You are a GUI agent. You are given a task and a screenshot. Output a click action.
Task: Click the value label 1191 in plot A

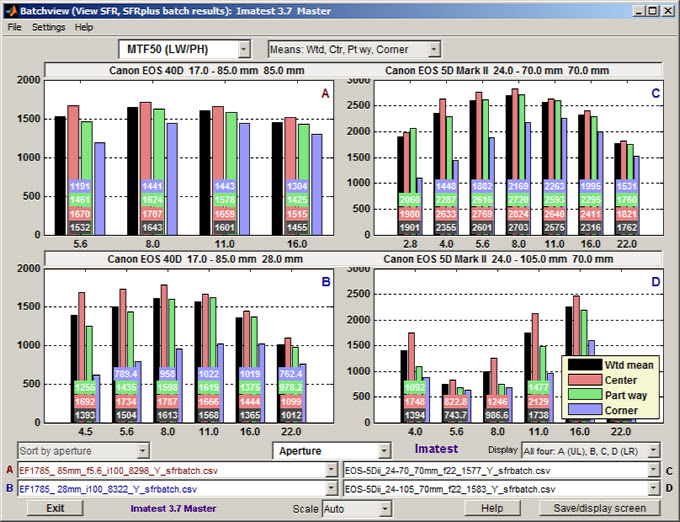click(x=80, y=186)
